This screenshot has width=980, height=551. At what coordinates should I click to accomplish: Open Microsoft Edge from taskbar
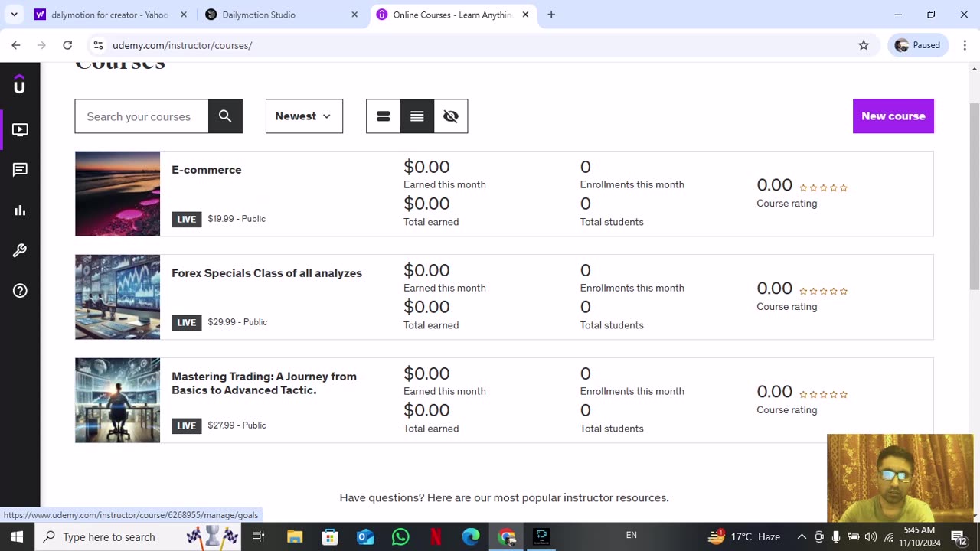point(471,536)
